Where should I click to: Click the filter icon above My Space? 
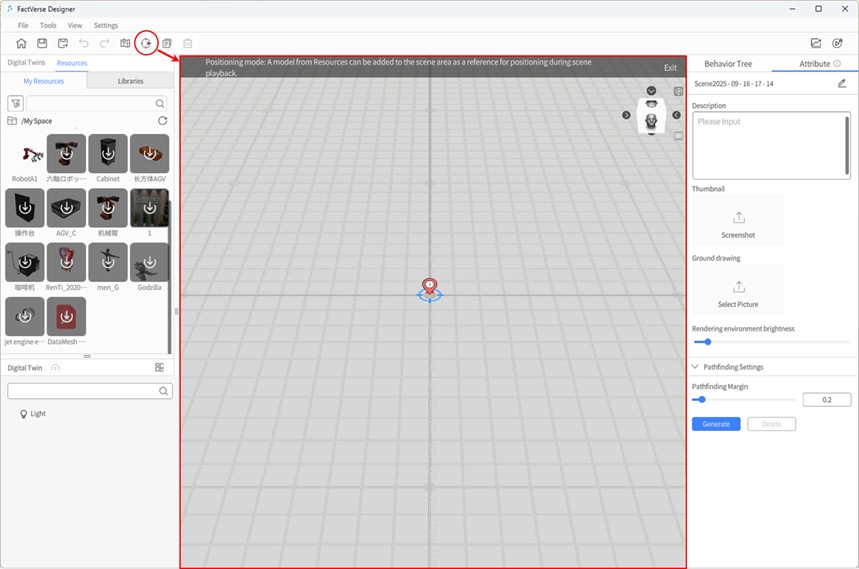[x=15, y=103]
